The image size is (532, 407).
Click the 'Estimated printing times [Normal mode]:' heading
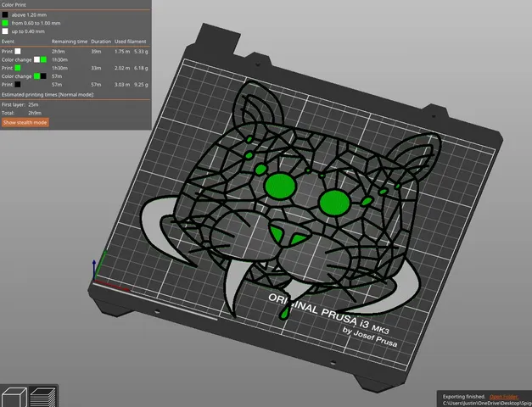pyautogui.click(x=48, y=95)
